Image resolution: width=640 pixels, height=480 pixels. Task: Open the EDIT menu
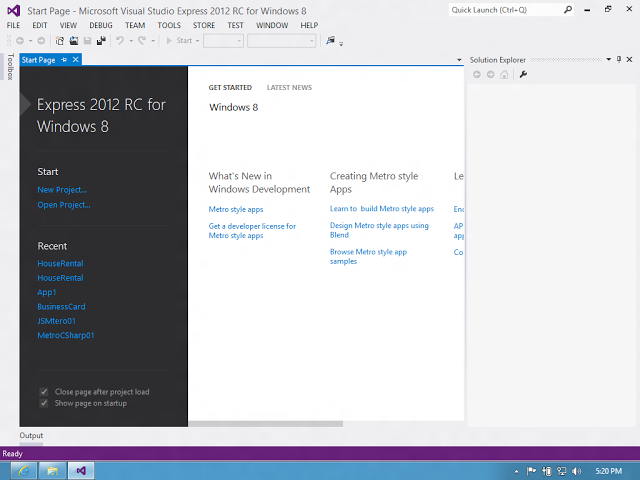(40, 25)
